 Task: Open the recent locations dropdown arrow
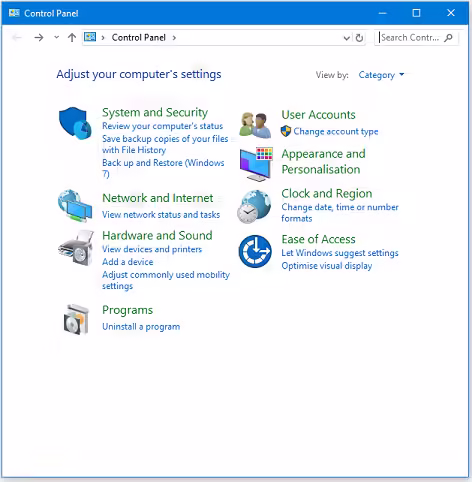click(56, 37)
